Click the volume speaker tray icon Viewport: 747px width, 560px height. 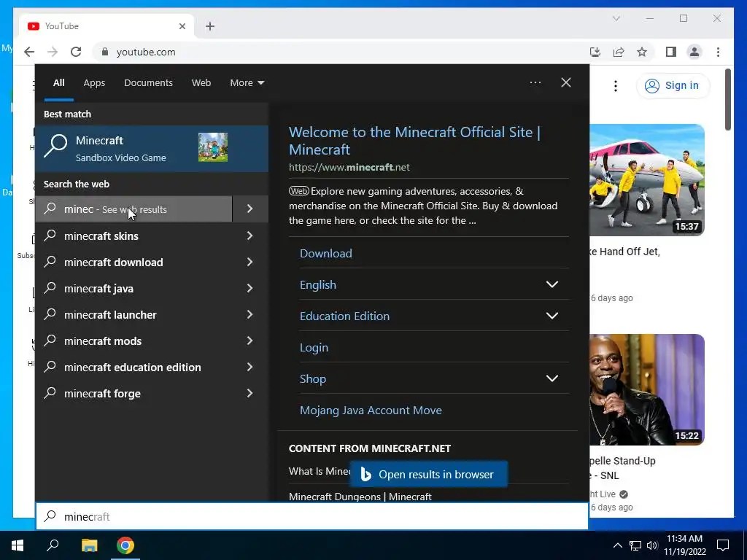point(652,545)
